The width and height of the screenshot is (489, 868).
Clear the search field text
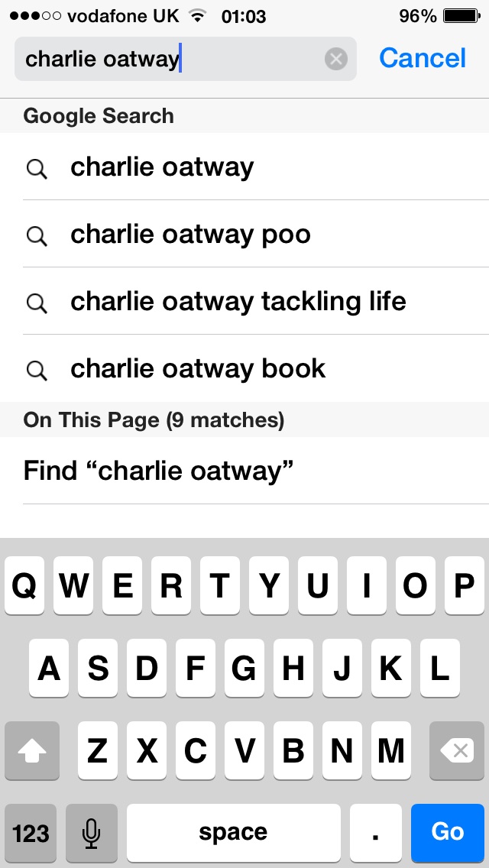335,59
